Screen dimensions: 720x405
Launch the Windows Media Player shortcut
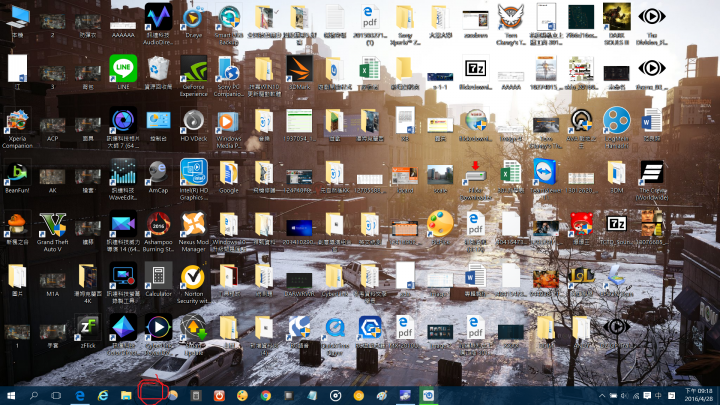(228, 129)
